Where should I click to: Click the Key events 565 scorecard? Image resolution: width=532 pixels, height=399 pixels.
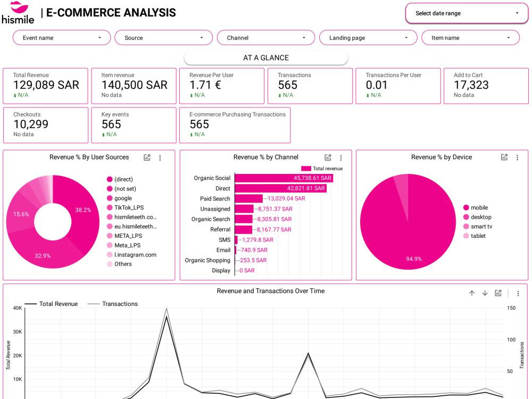[134, 125]
